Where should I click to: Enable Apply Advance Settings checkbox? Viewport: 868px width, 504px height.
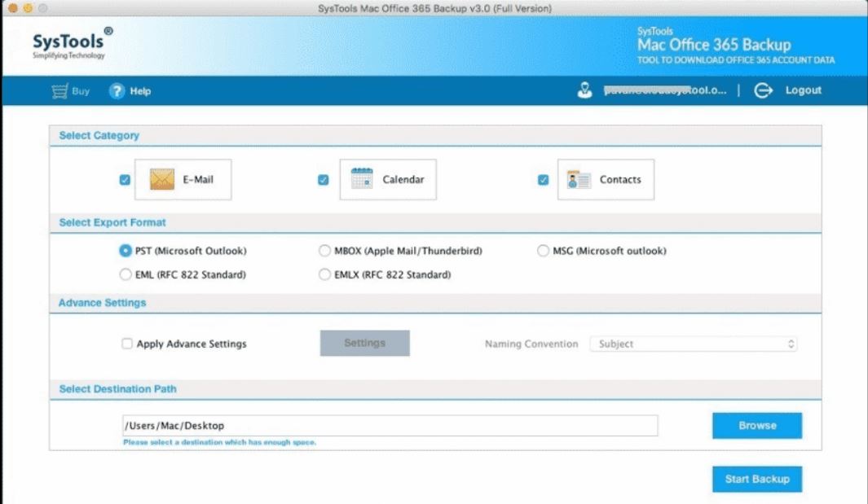tap(127, 344)
